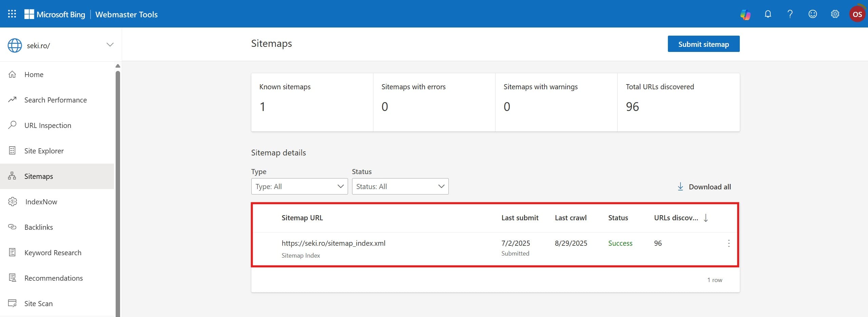868x317 pixels.
Task: Open the Backlinks report
Action: (x=38, y=227)
